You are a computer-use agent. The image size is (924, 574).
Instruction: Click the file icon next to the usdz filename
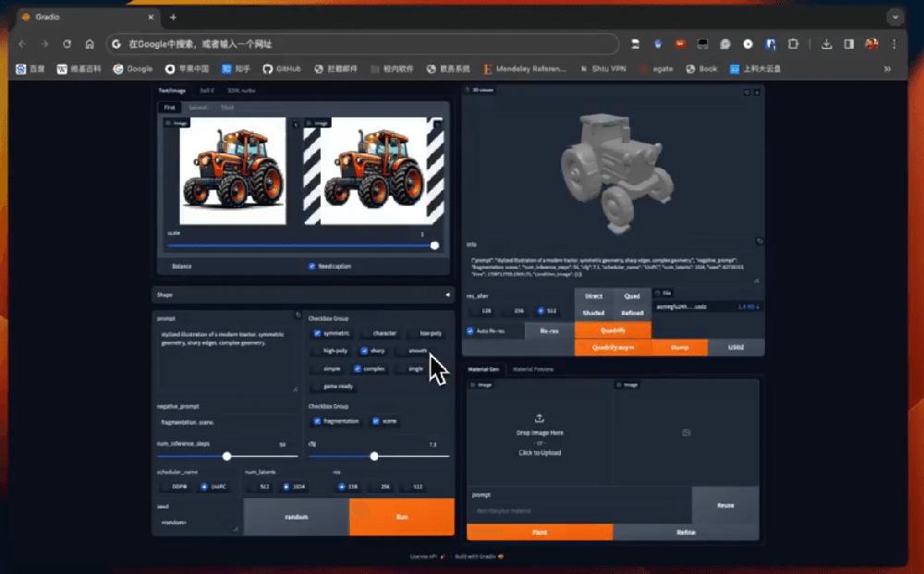(x=658, y=292)
